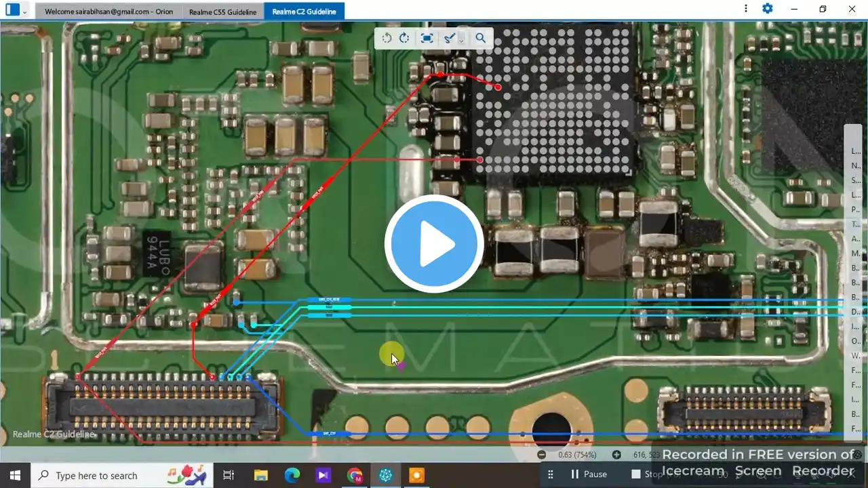The height and width of the screenshot is (488, 868).
Task: Open the three-dot more options menu
Action: [x=746, y=9]
